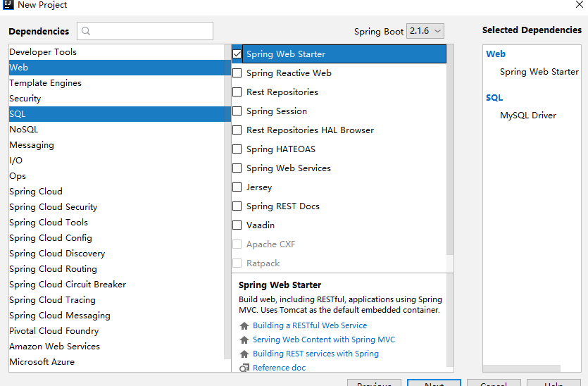This screenshot has height=386, width=588.
Task: Select the I/O category
Action: click(116, 160)
